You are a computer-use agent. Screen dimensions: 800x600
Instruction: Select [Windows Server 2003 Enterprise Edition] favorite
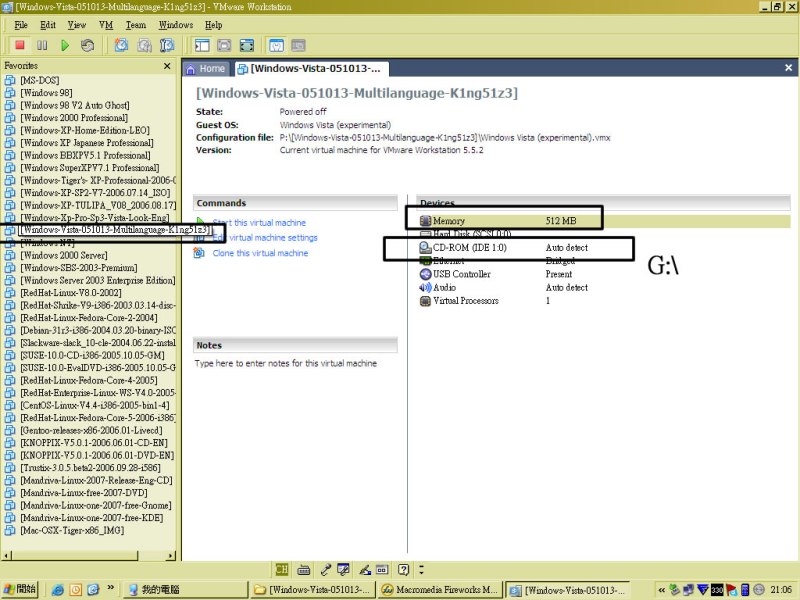[97, 280]
